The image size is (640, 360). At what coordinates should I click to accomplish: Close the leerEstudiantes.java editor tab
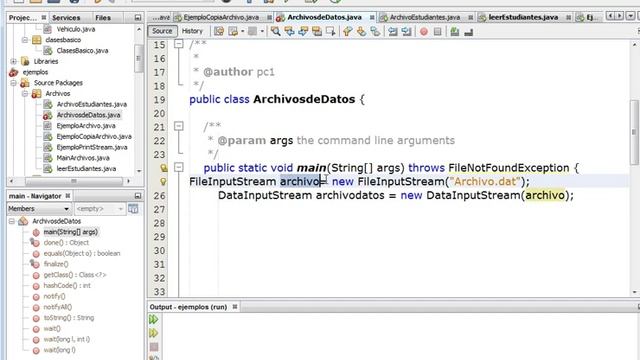tap(568, 18)
